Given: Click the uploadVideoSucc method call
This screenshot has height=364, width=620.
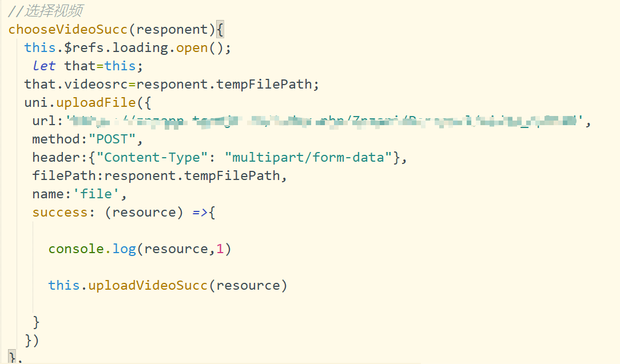Looking at the screenshot, I should (x=148, y=285).
